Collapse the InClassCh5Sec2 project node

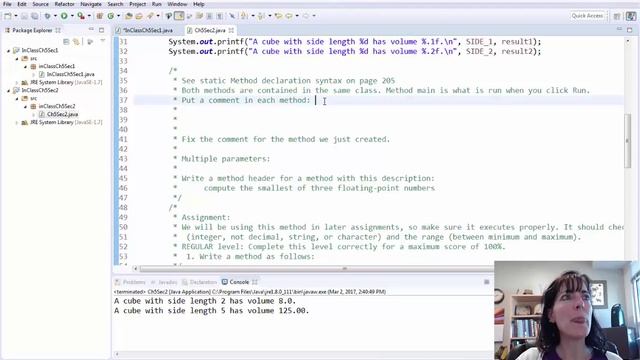coord(9,91)
